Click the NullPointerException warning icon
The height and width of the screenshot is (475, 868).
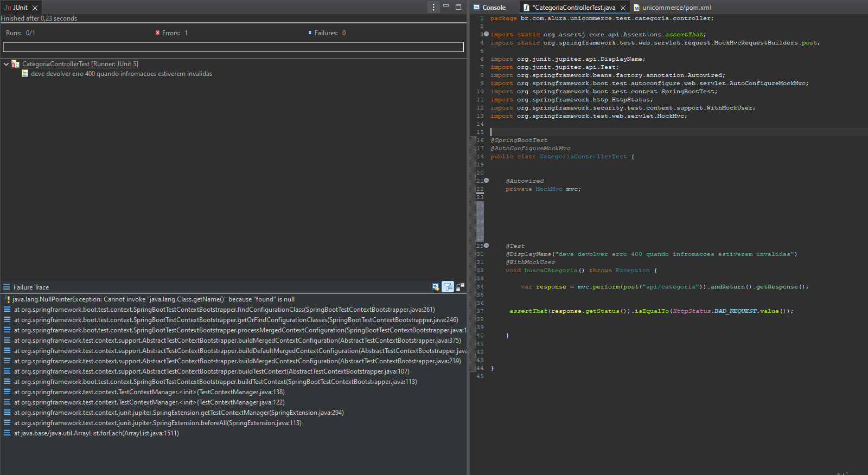click(x=7, y=299)
